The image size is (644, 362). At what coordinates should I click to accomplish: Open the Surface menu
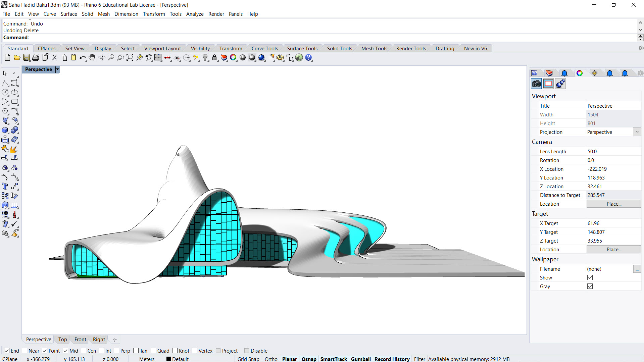(69, 14)
